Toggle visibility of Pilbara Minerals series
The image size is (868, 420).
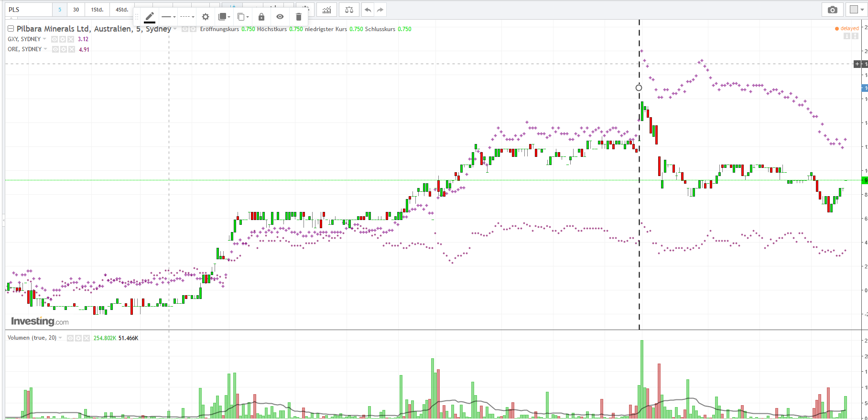pos(185,29)
